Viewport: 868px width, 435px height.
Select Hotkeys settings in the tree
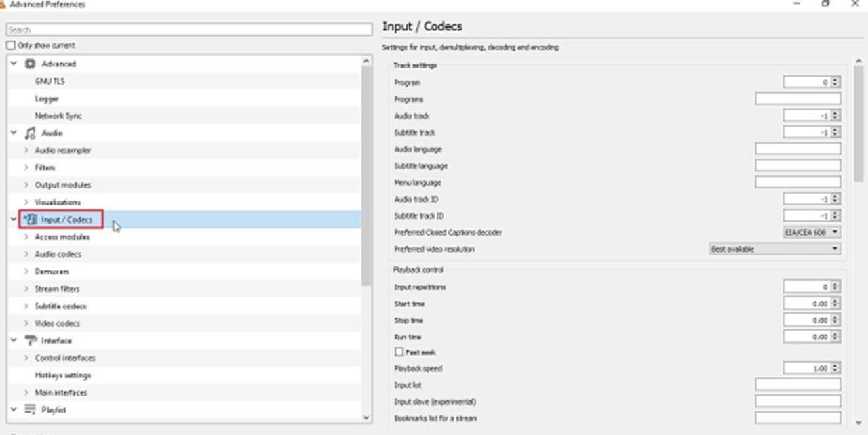click(x=62, y=375)
